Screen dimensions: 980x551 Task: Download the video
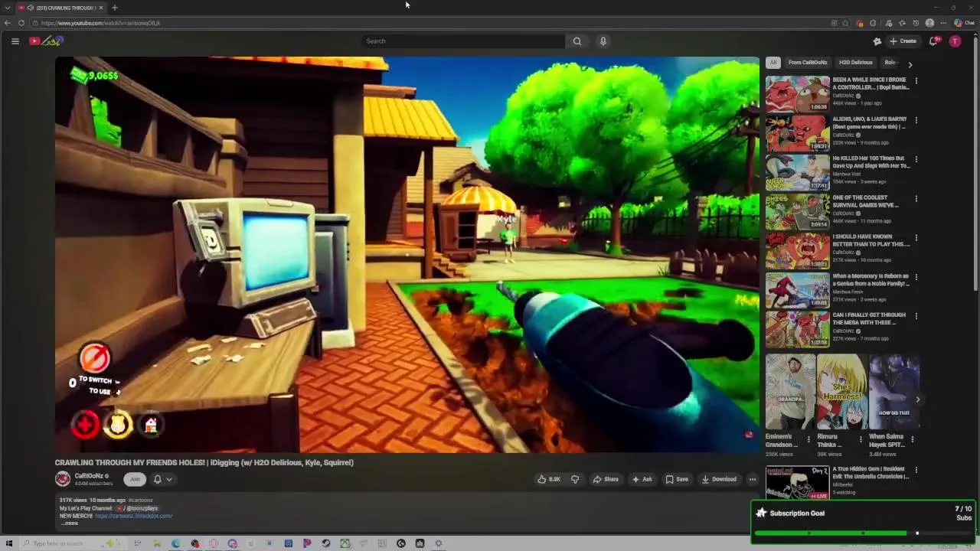coord(719,479)
